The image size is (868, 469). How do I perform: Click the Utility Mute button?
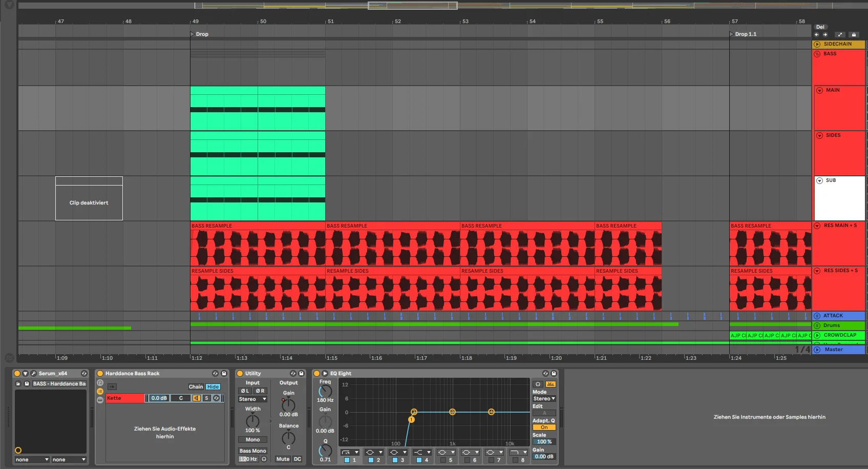(283, 459)
